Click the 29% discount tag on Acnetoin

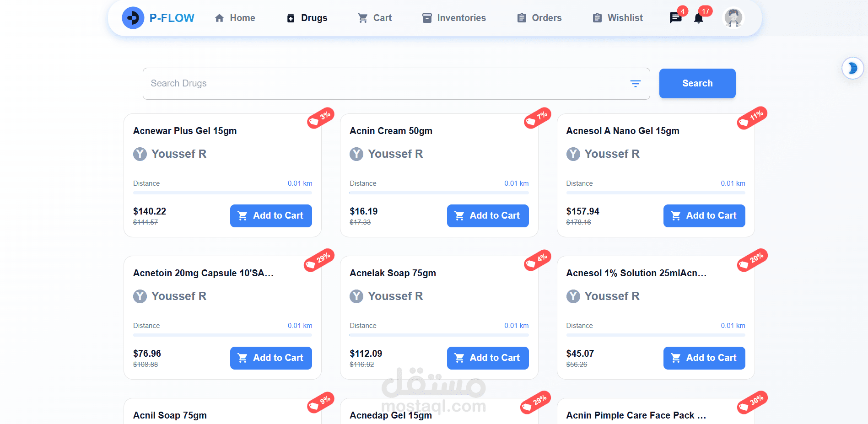pyautogui.click(x=319, y=260)
